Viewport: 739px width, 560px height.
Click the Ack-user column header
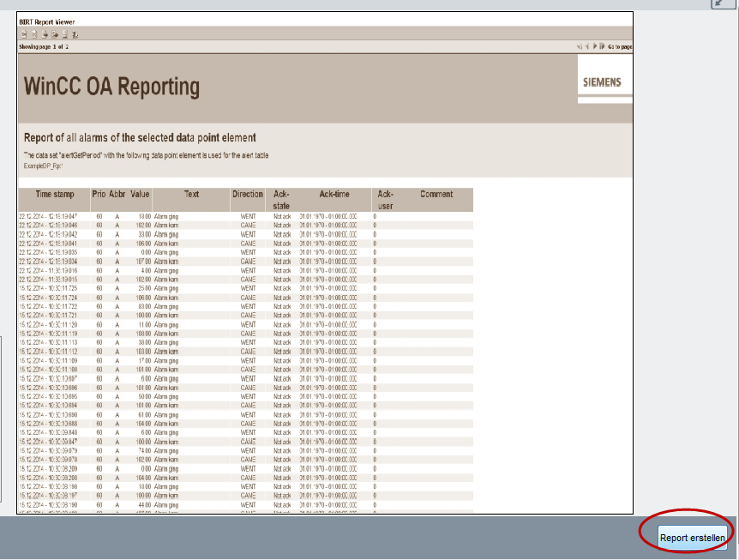point(385,200)
